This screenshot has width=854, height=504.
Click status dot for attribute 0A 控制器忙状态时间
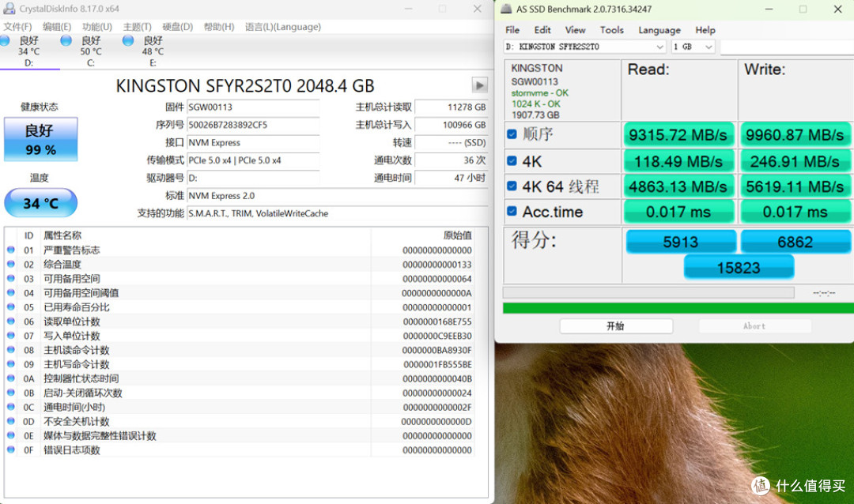pyautogui.click(x=11, y=378)
